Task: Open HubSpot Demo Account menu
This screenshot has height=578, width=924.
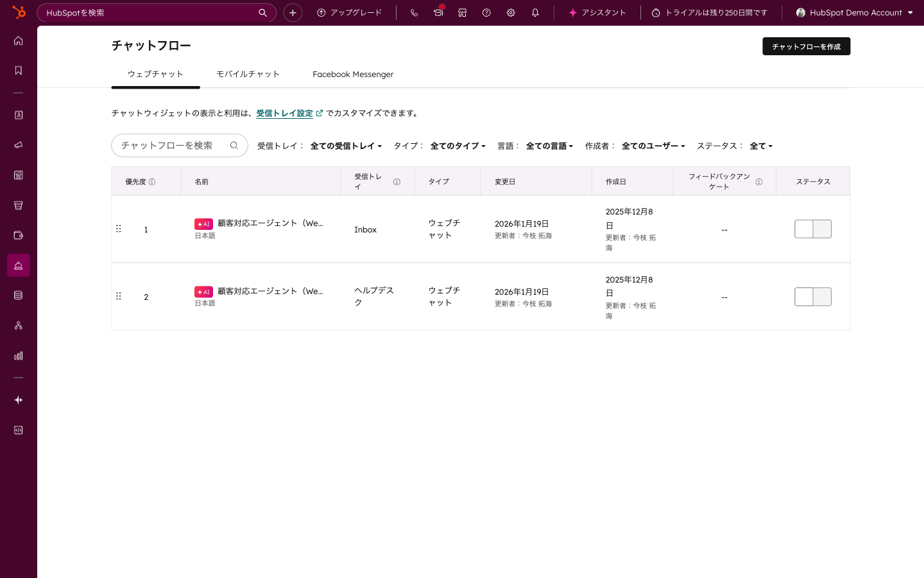Action: [854, 13]
